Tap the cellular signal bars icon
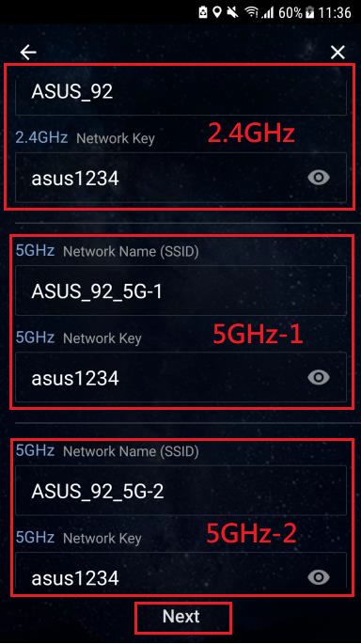This screenshot has height=644, width=361. [x=267, y=13]
